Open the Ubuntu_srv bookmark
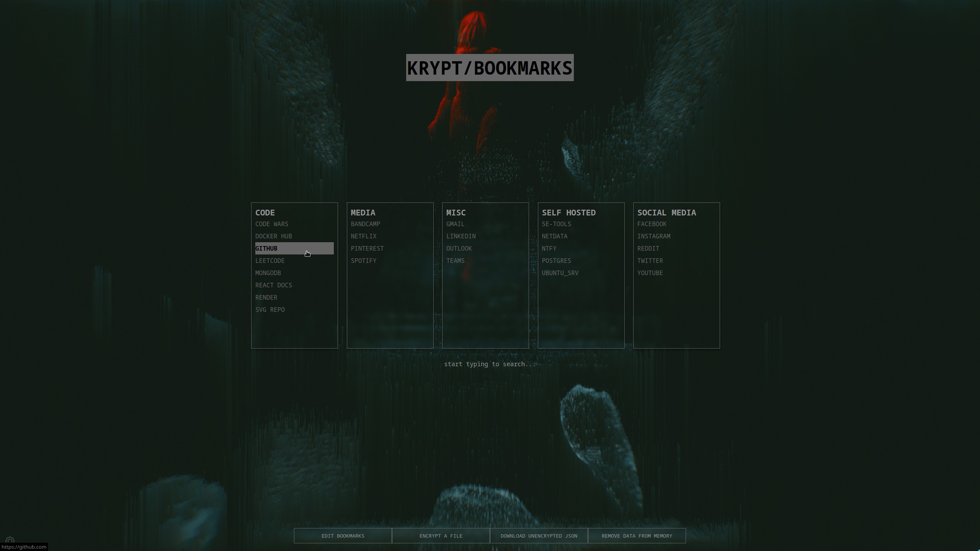Viewport: 980px width, 551px height. tap(560, 273)
